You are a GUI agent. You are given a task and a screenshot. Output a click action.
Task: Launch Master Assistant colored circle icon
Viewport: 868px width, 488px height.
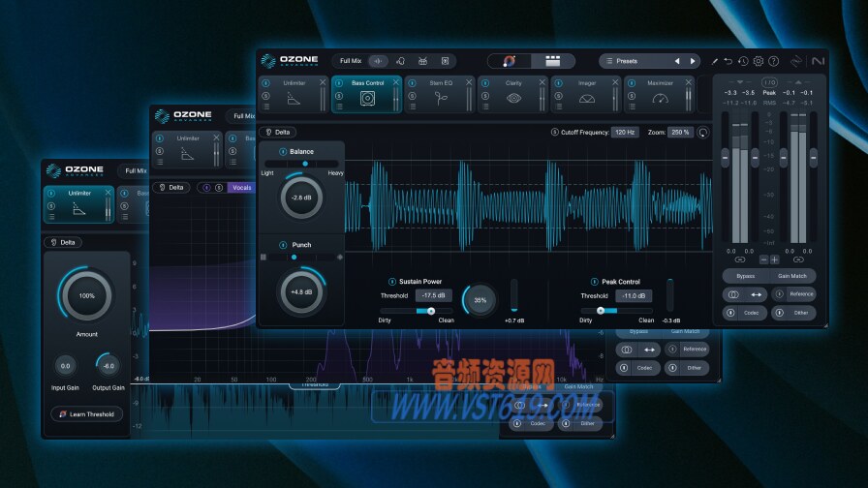coord(509,61)
